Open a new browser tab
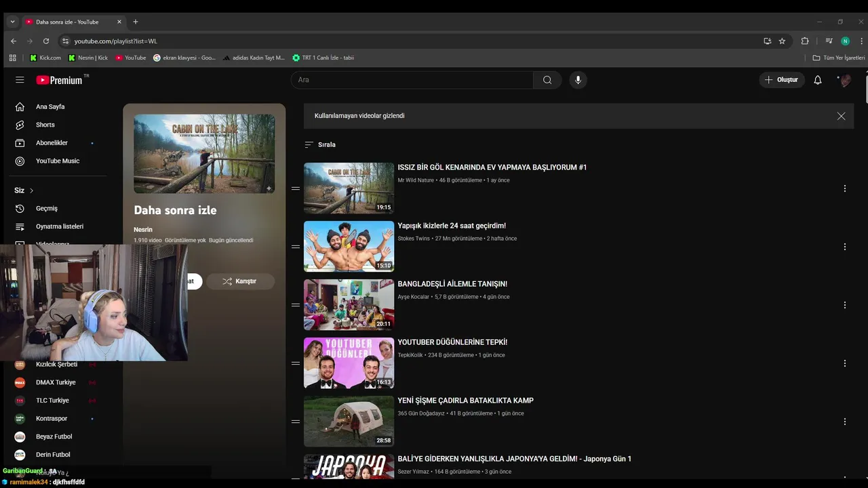Screen dimensions: 868x488 136,22
